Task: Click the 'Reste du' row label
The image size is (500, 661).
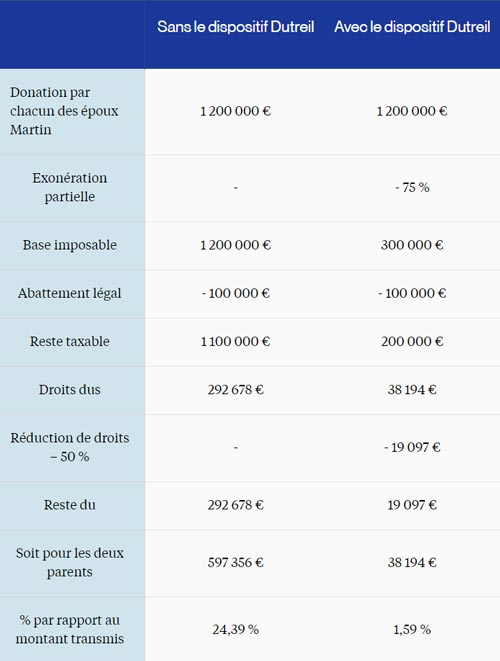Action: [x=70, y=505]
